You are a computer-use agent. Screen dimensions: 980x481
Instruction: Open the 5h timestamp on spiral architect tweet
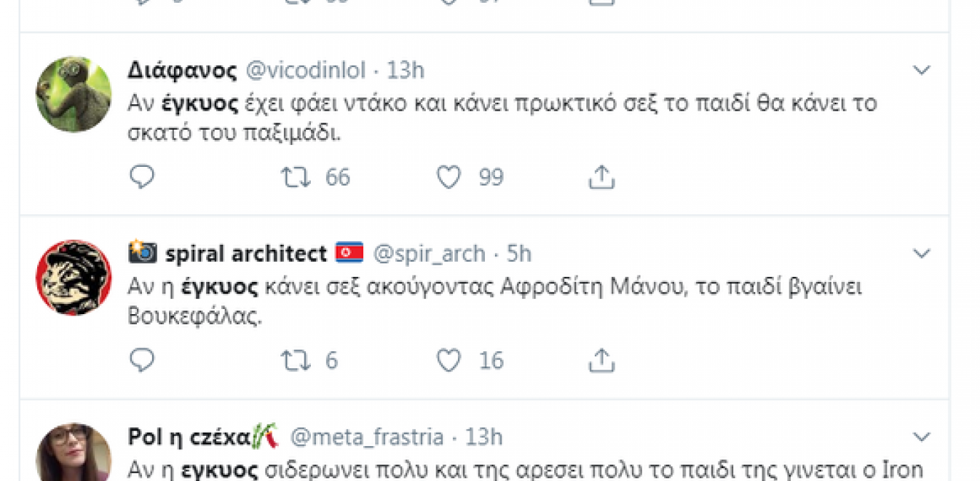pyautogui.click(x=519, y=254)
